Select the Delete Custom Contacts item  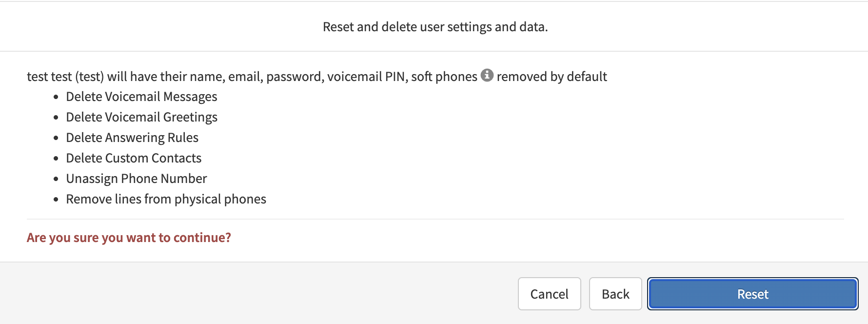pyautogui.click(x=134, y=158)
